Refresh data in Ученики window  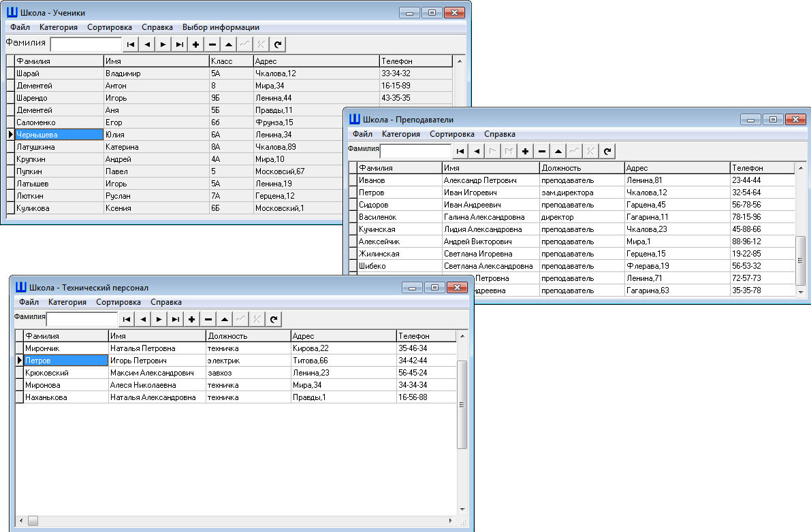coord(277,44)
